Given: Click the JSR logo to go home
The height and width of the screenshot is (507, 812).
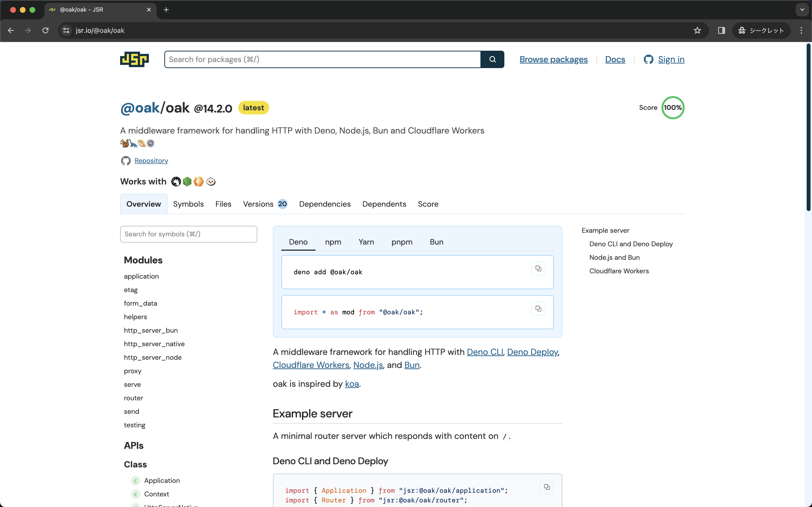Looking at the screenshot, I should click(x=134, y=59).
